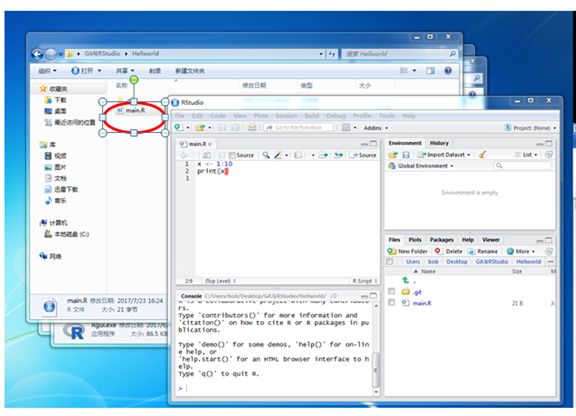Click the Load workspace icon in Environment pane
The width and height of the screenshot is (576, 416).
tap(393, 155)
